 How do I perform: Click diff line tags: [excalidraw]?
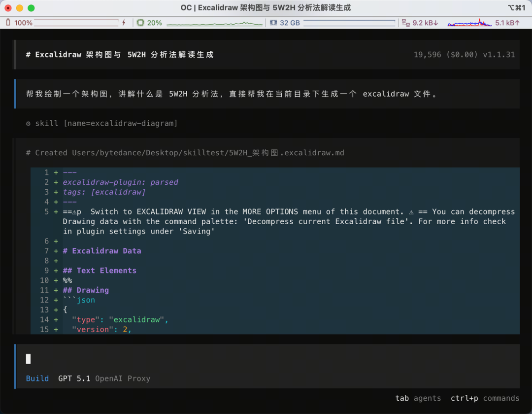pyautogui.click(x=104, y=192)
